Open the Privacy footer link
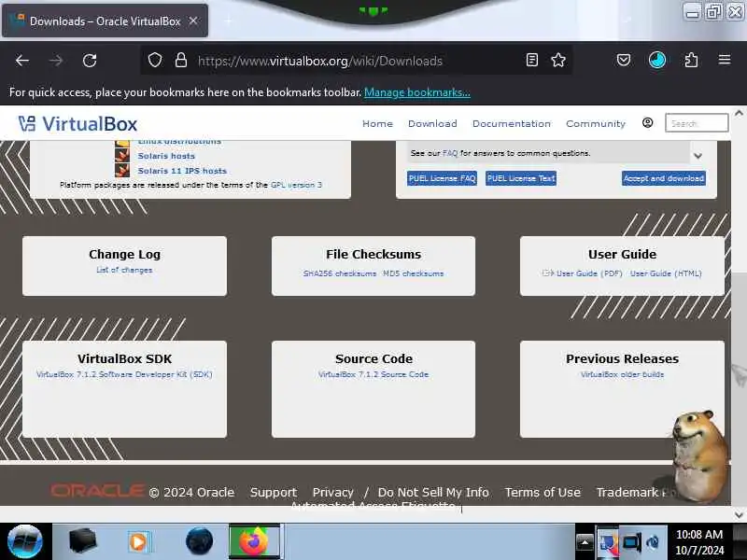This screenshot has height=560, width=747. [x=333, y=493]
